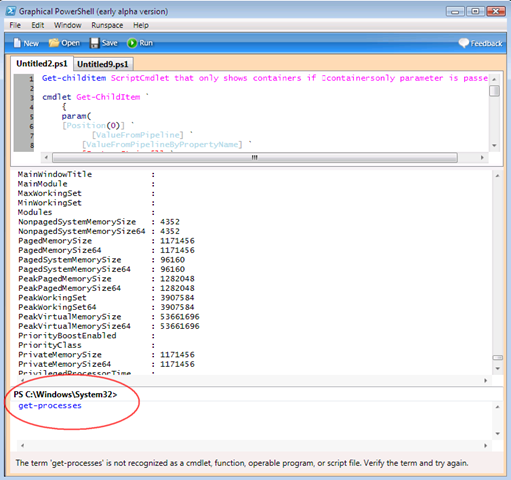Open a script with the Open folder icon
The height and width of the screenshot is (480, 511).
point(54,43)
